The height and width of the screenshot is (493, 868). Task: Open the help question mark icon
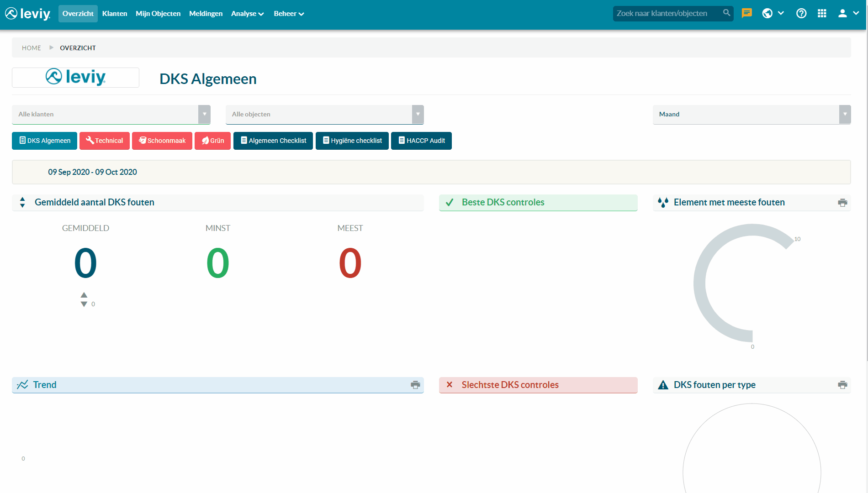tap(801, 13)
